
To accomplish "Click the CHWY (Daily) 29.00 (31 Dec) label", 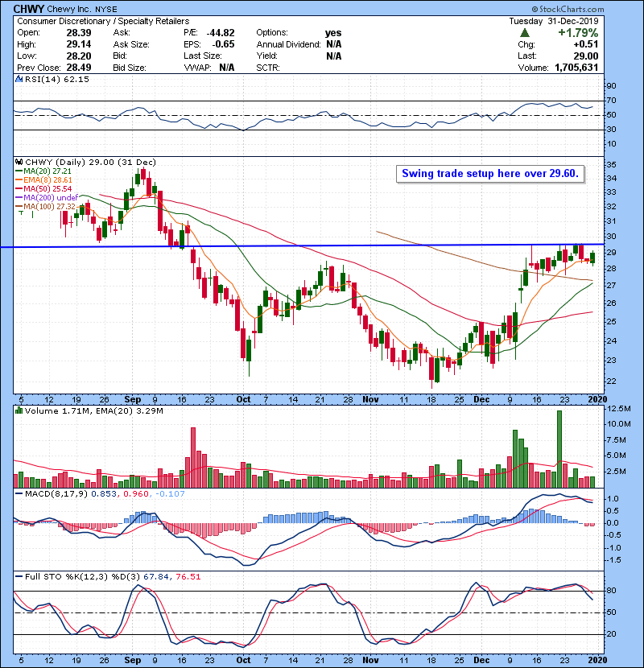I will (91, 162).
